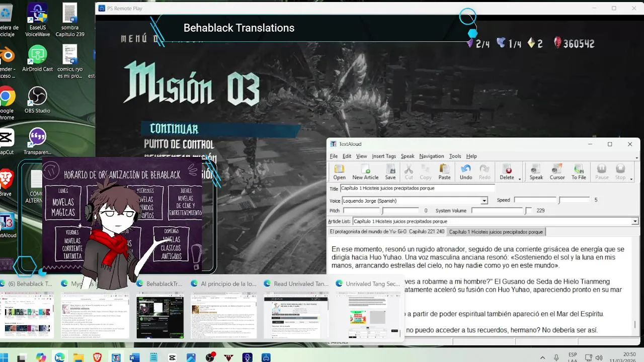Click the Paste clipboard icon in TextAloud

(444, 171)
